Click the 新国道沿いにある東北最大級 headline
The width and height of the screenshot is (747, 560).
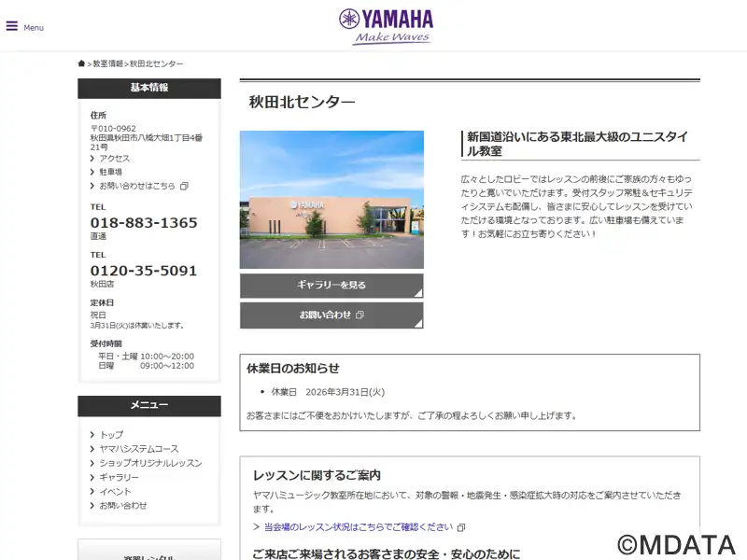(577, 144)
